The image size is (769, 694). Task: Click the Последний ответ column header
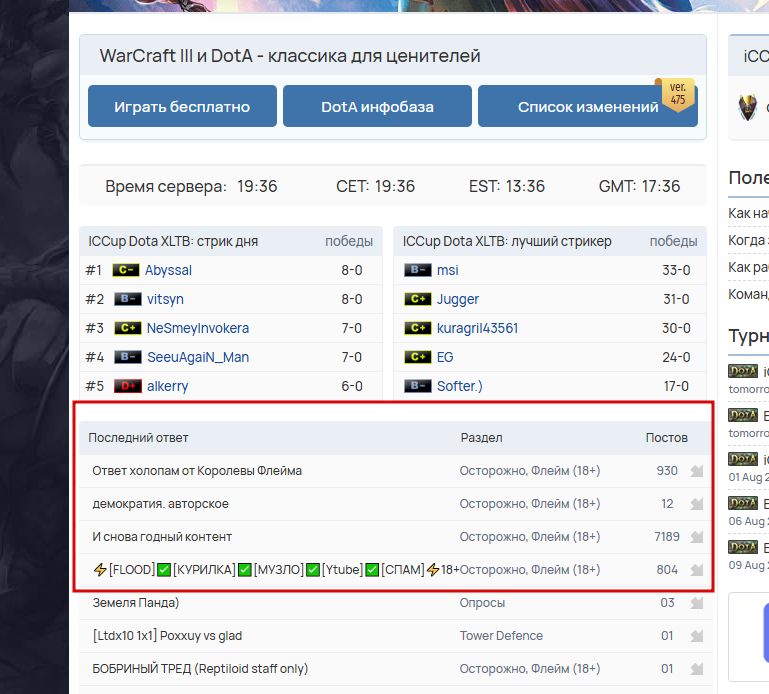pyautogui.click(x=138, y=437)
